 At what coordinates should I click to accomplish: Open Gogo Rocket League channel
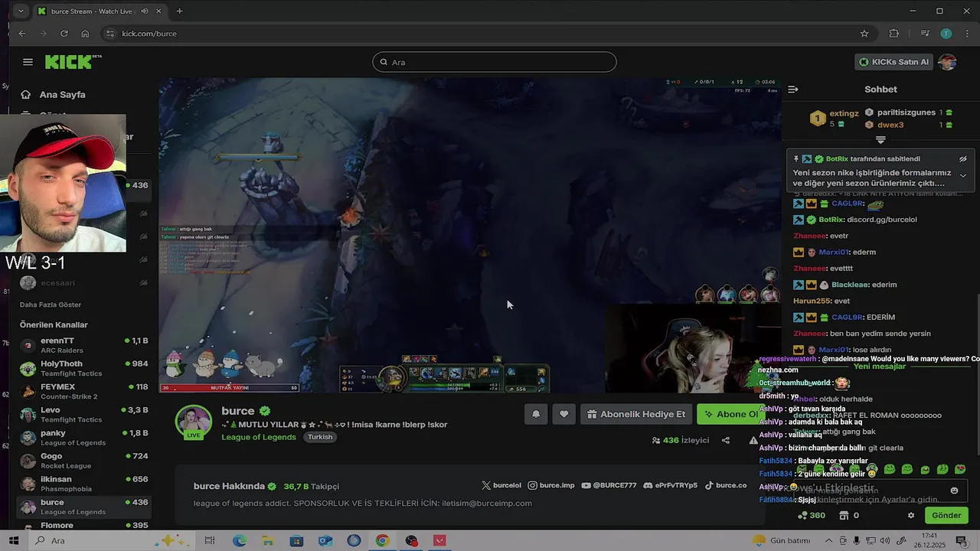(x=83, y=461)
